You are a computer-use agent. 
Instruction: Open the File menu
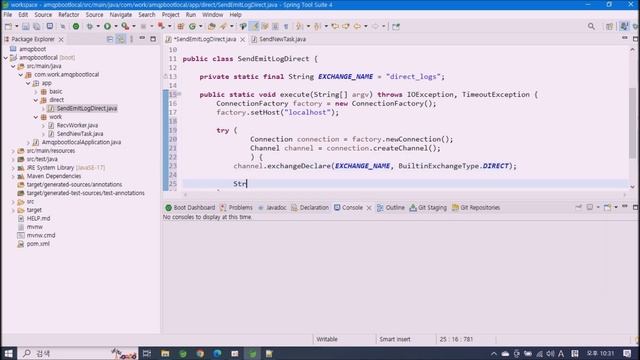tap(8, 15)
